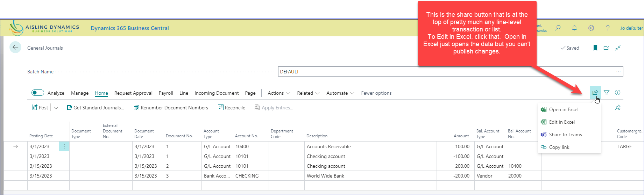Expand the Actions menu
The height and width of the screenshot is (195, 644).
(x=279, y=93)
